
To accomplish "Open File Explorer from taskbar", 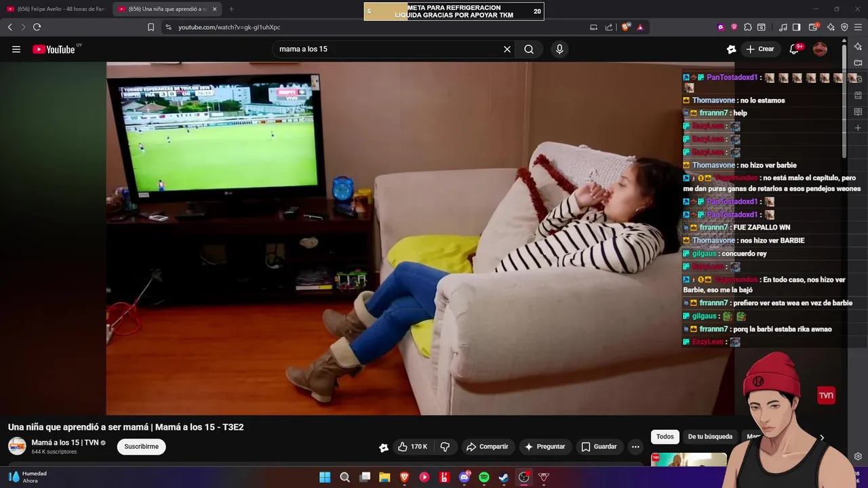I will (x=384, y=477).
